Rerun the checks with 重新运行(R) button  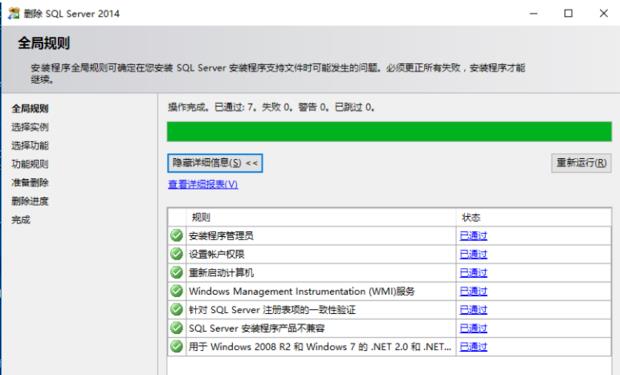click(x=581, y=163)
